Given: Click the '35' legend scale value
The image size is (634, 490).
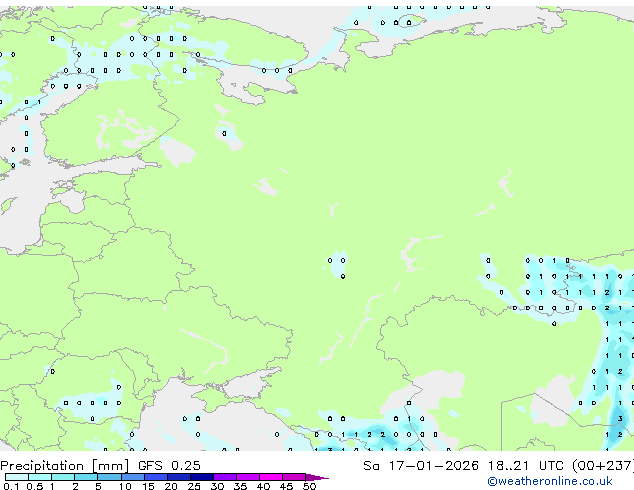Looking at the screenshot, I should [x=240, y=486].
